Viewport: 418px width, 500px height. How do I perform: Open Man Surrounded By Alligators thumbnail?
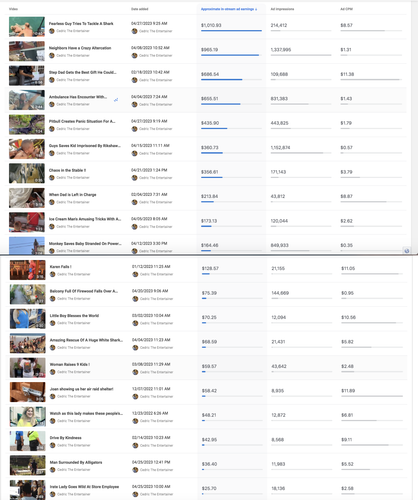(x=27, y=465)
